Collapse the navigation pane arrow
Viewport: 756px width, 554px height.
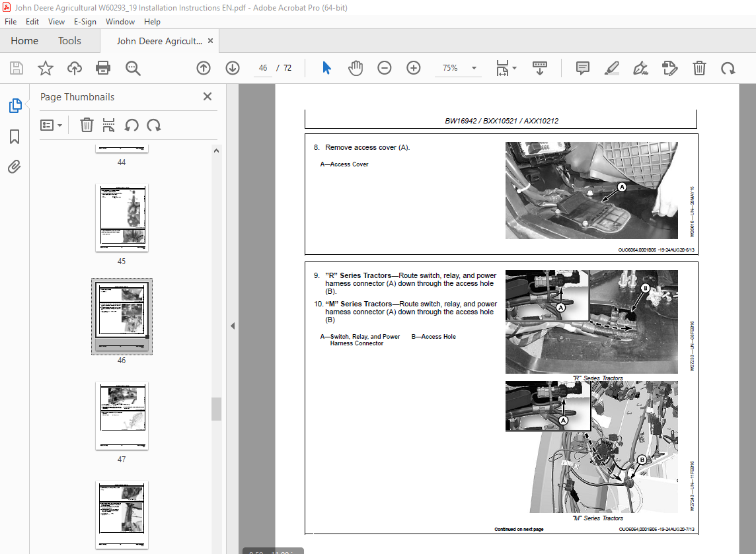(233, 326)
